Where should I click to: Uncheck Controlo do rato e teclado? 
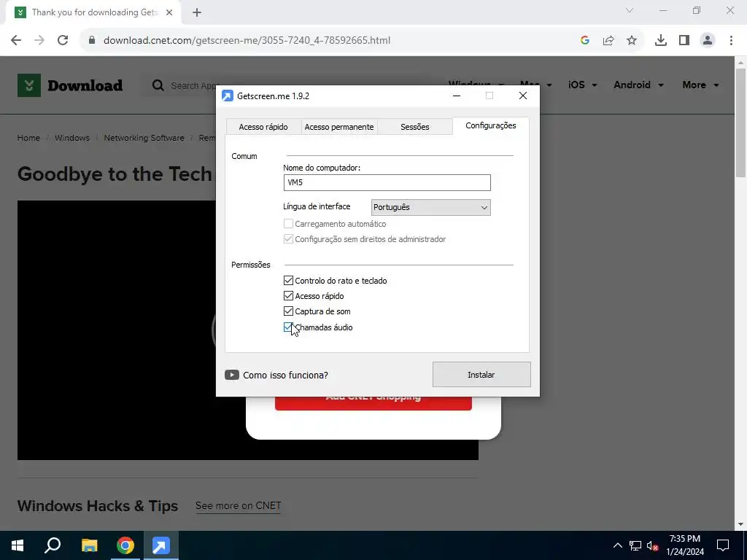(288, 281)
